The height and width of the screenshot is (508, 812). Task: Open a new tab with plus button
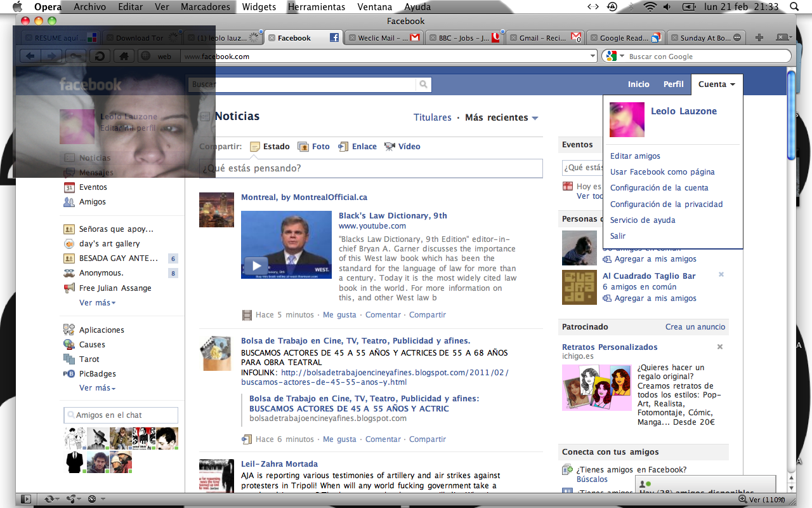click(759, 37)
